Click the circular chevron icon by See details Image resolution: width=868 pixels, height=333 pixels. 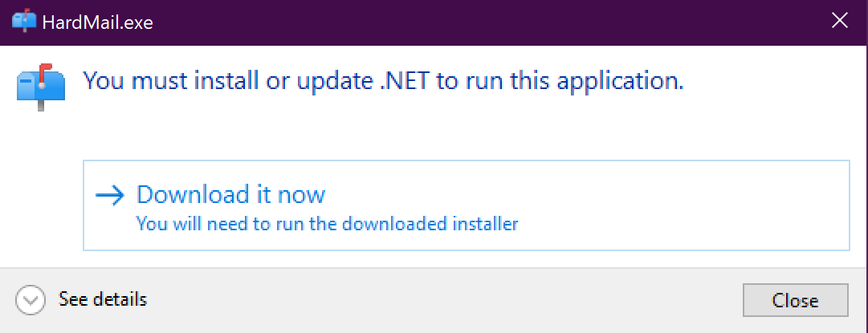click(x=31, y=300)
